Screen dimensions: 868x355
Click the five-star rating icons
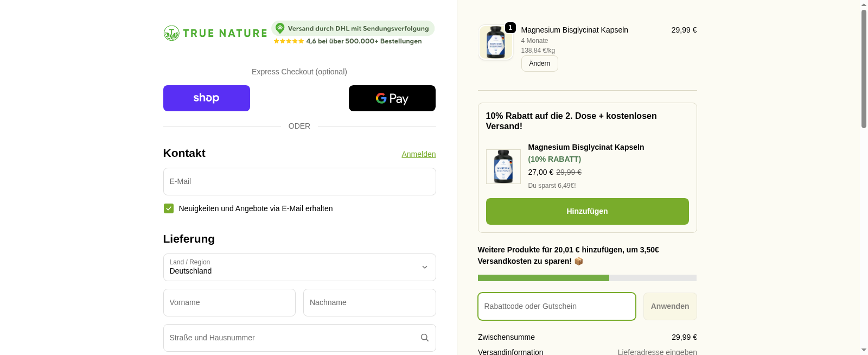(289, 41)
